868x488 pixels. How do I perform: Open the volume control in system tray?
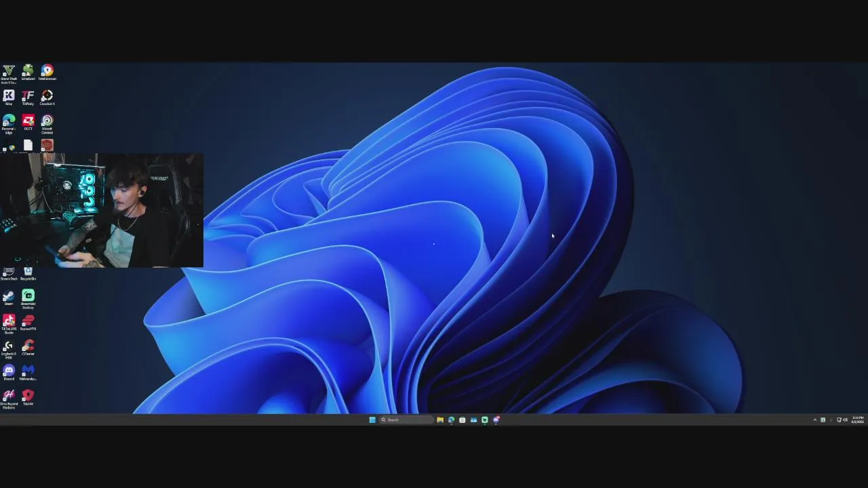[x=845, y=420]
